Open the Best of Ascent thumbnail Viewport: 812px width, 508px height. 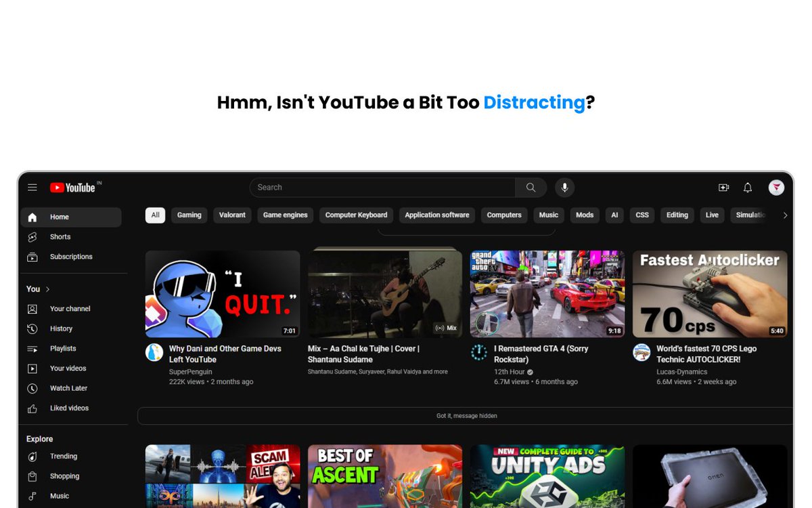click(x=385, y=476)
